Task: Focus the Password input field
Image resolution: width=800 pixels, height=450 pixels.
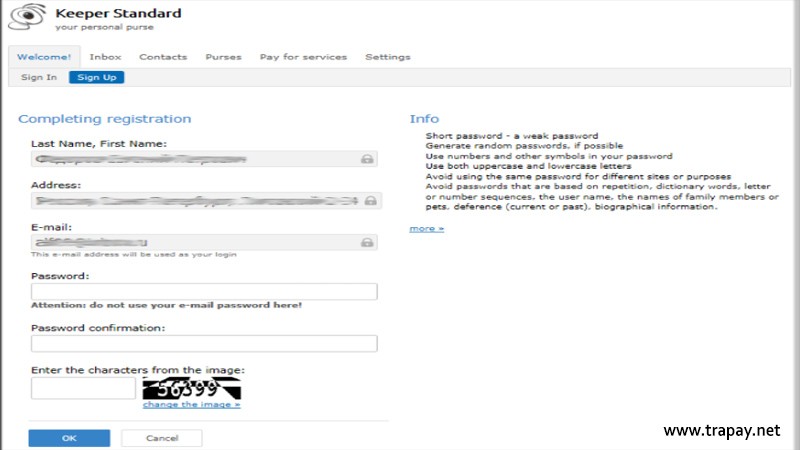Action: [204, 291]
